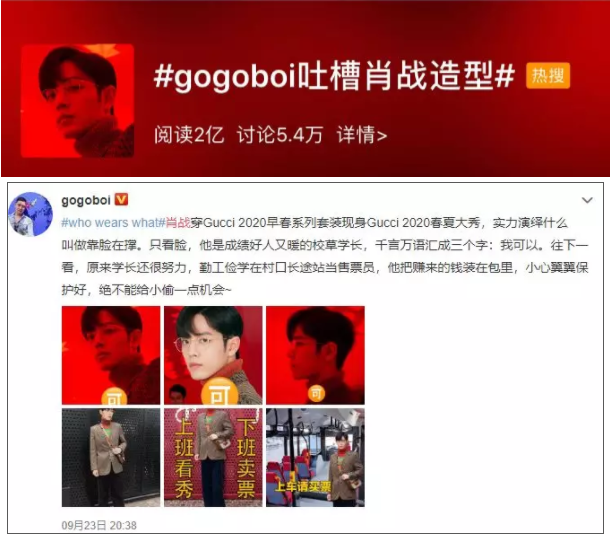Open the full-body blazer photo thumbnail
Viewport: 611px width, 539px height.
coord(111,458)
